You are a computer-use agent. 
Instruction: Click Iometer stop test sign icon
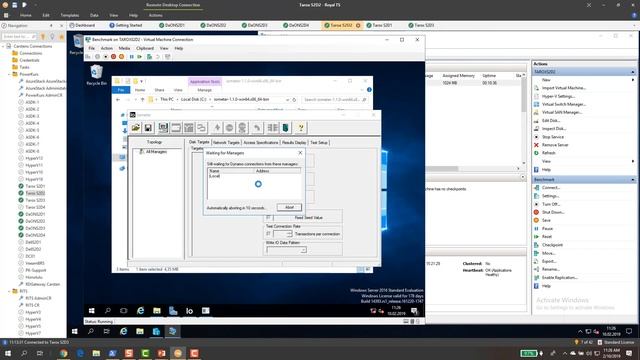coord(229,128)
